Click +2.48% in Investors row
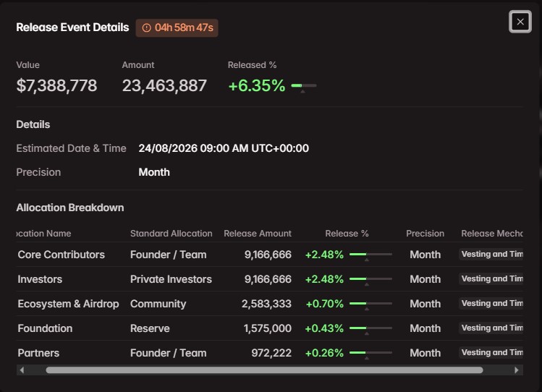Viewport: 542px width, 392px height. click(x=324, y=279)
